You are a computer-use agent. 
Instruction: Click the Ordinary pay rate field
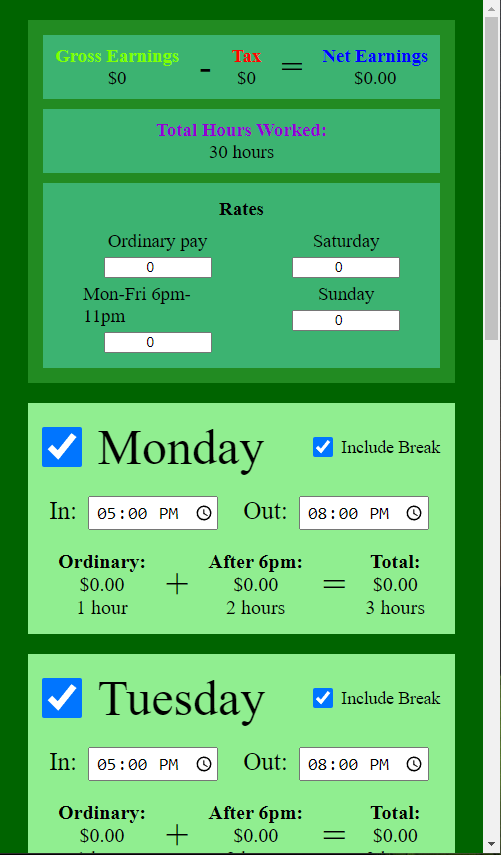point(158,268)
